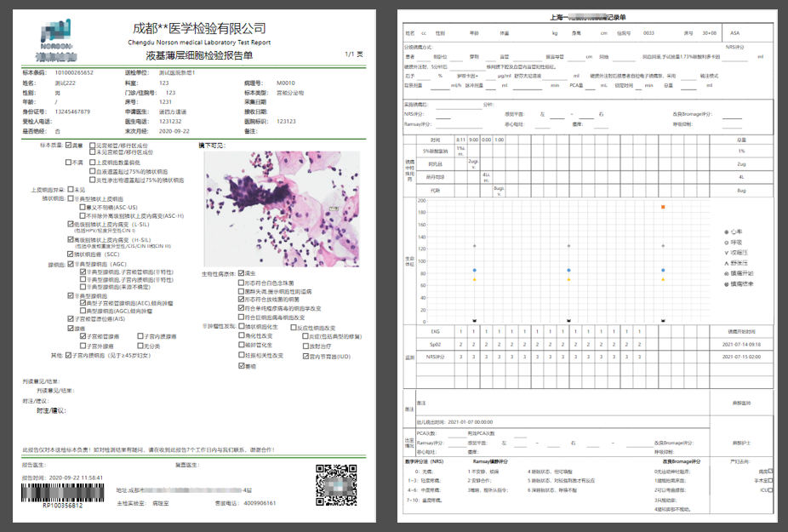Click the orange square marker on the vitals chart
The image size is (788, 532).
[x=663, y=207]
